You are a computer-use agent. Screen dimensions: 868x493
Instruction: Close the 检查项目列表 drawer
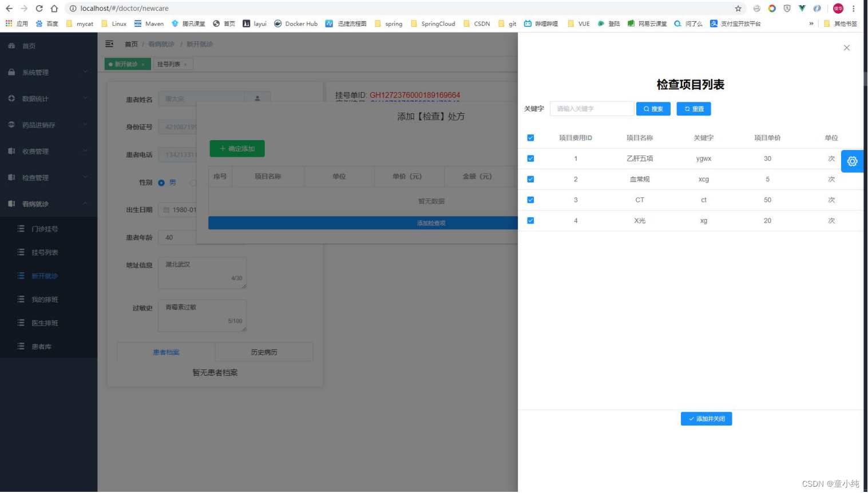coord(847,47)
